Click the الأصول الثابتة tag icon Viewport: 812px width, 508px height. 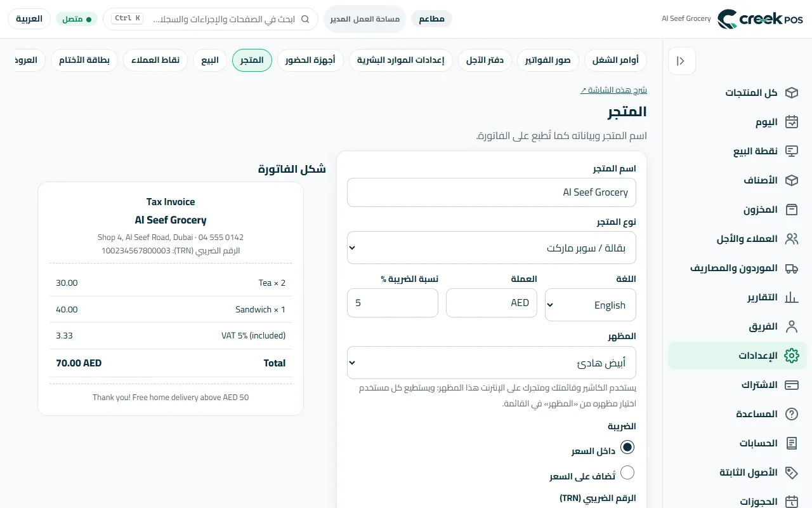pyautogui.click(x=791, y=472)
